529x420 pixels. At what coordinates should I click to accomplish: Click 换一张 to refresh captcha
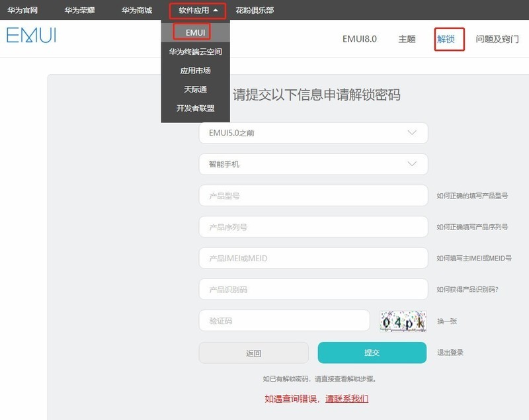tap(447, 321)
